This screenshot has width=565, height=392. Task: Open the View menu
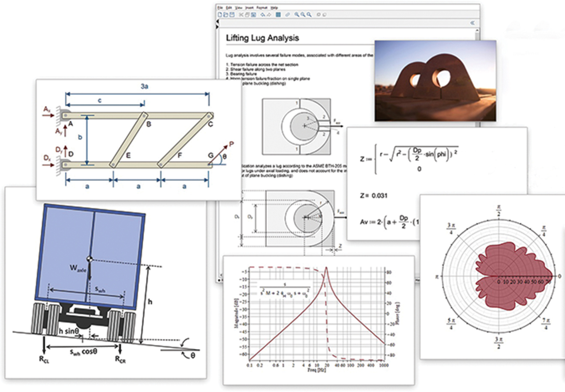pos(239,8)
